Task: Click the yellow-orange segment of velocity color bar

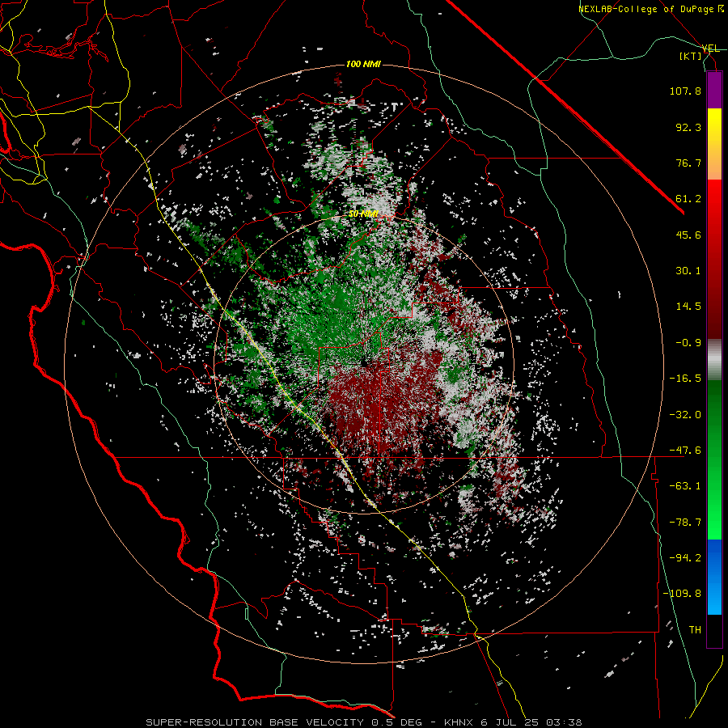Action: 714,144
